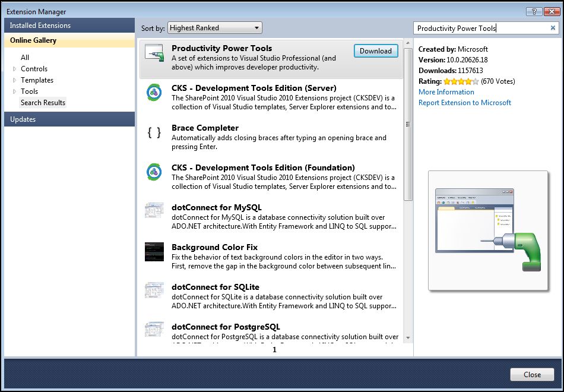Open the Online Gallery section
The width and height of the screenshot is (564, 392).
tap(69, 40)
